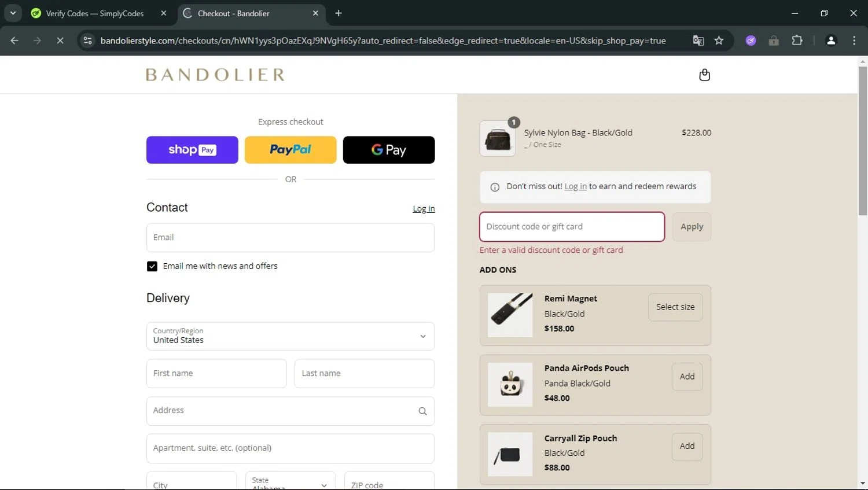Viewport: 868px width, 490px height.
Task: Click the Express checkout label
Action: click(x=290, y=122)
